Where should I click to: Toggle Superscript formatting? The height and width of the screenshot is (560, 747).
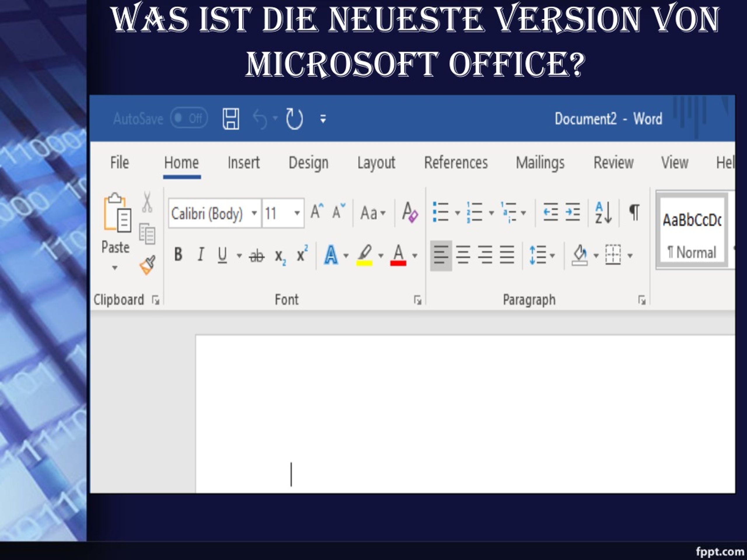[302, 253]
